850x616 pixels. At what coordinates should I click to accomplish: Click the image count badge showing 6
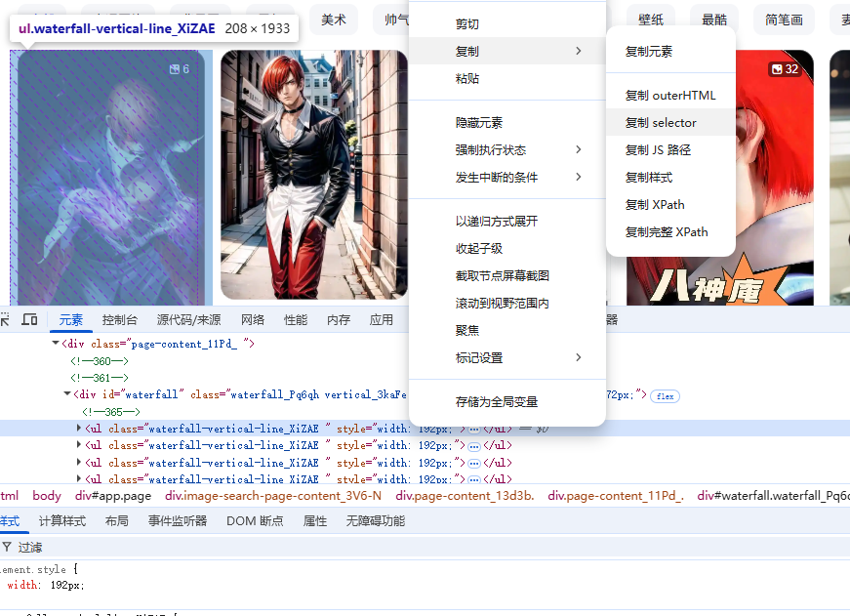[179, 69]
